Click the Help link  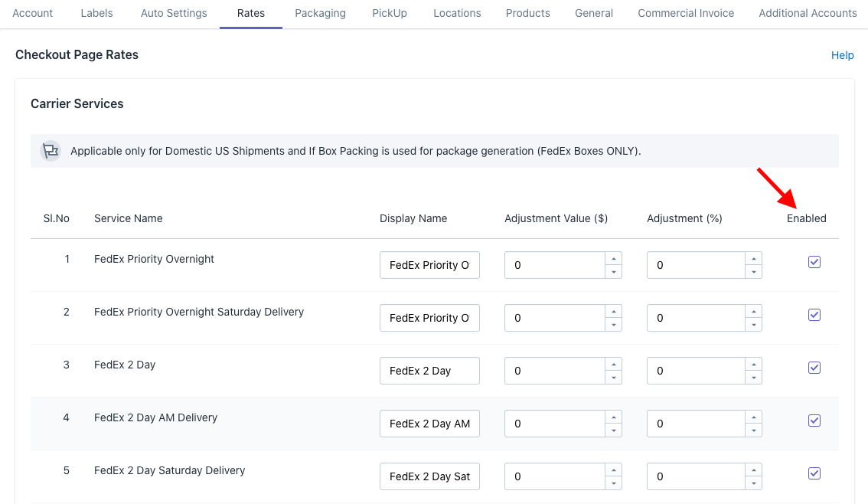843,55
